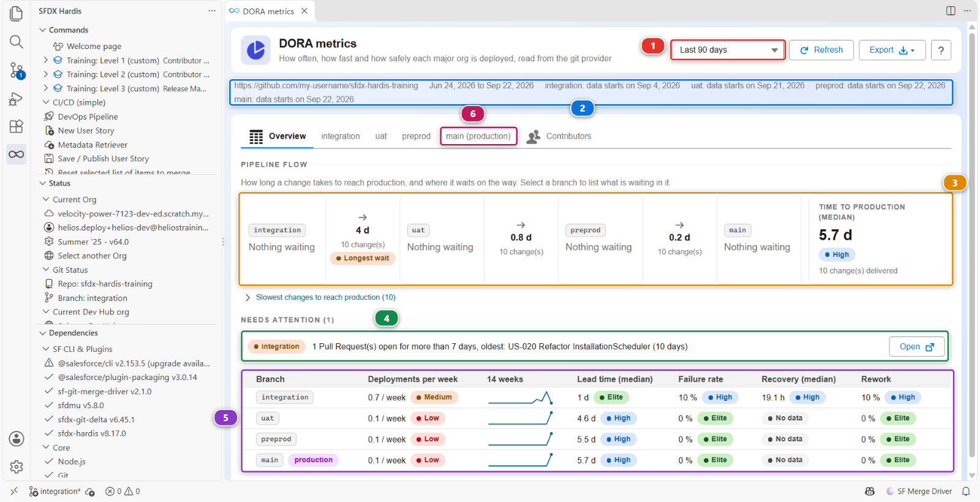Click the help question mark button
Image resolution: width=980 pixels, height=502 pixels.
[x=941, y=50]
